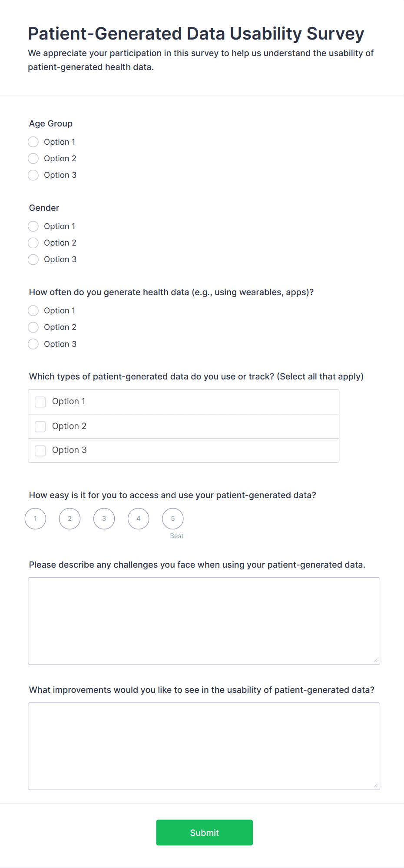
Task: Rate data access ease as 3
Action: tap(104, 518)
